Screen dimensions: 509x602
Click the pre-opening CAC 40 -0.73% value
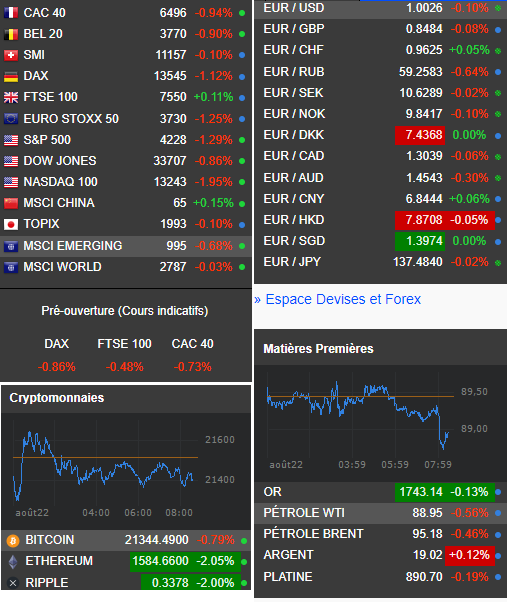click(192, 367)
